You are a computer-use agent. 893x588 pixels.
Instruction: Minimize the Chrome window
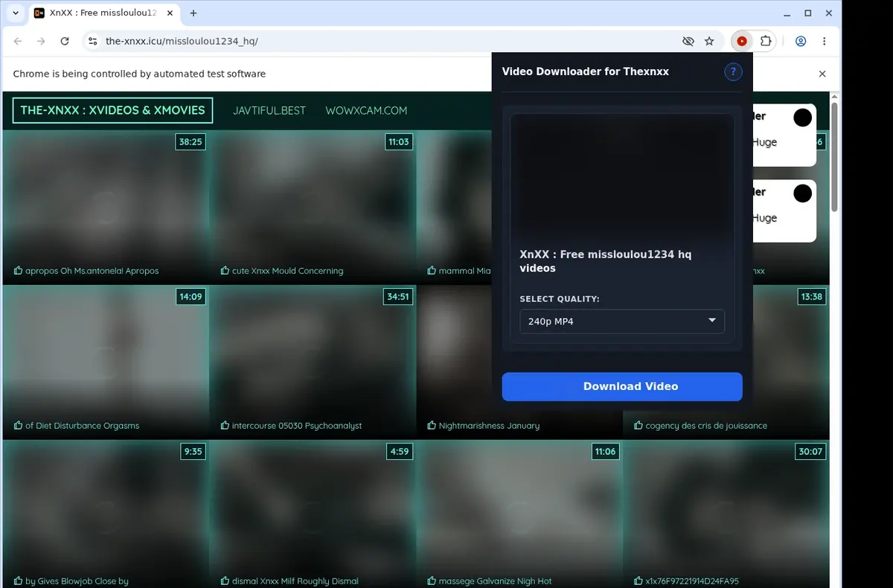pyautogui.click(x=788, y=13)
